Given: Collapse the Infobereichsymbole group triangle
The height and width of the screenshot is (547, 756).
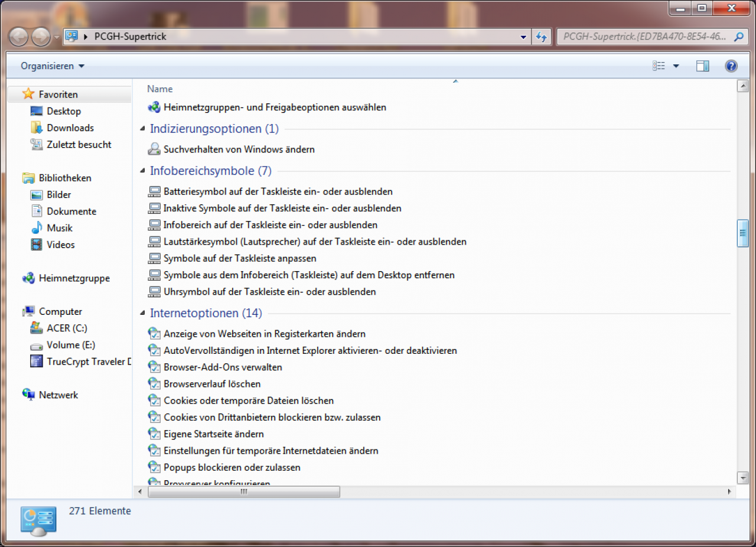Looking at the screenshot, I should (142, 171).
